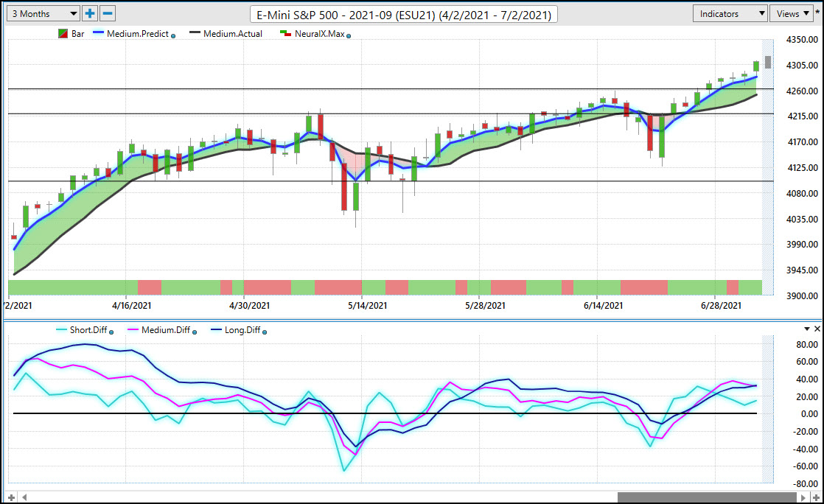Click the 4215.00 price axis label
The height and width of the screenshot is (504, 824).
click(802, 116)
